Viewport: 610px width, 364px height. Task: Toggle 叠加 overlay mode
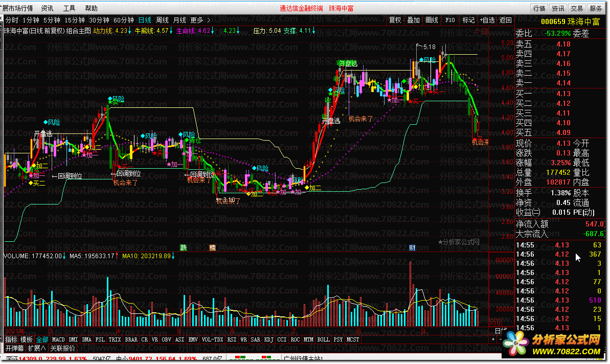[413, 20]
